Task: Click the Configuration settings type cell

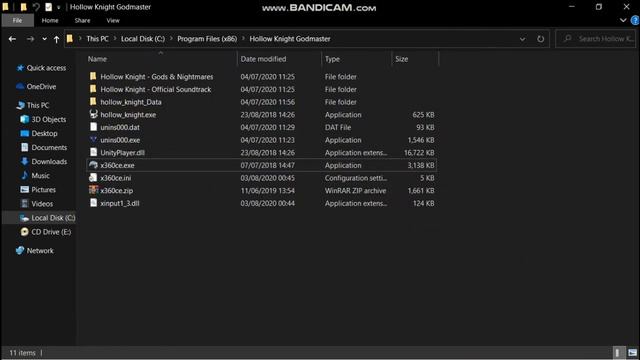Action: (x=356, y=178)
